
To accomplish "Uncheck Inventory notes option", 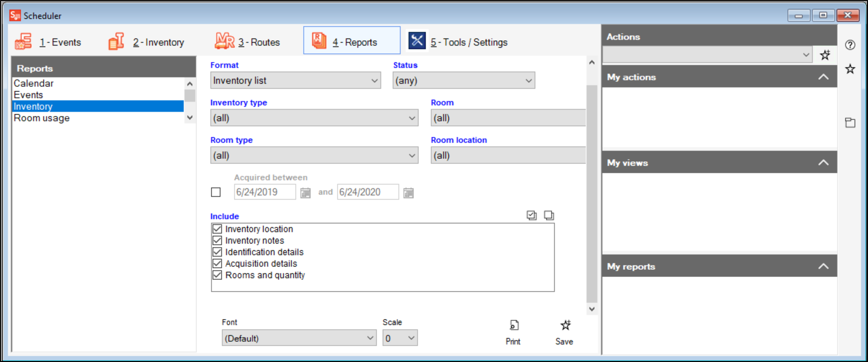I will tap(218, 241).
